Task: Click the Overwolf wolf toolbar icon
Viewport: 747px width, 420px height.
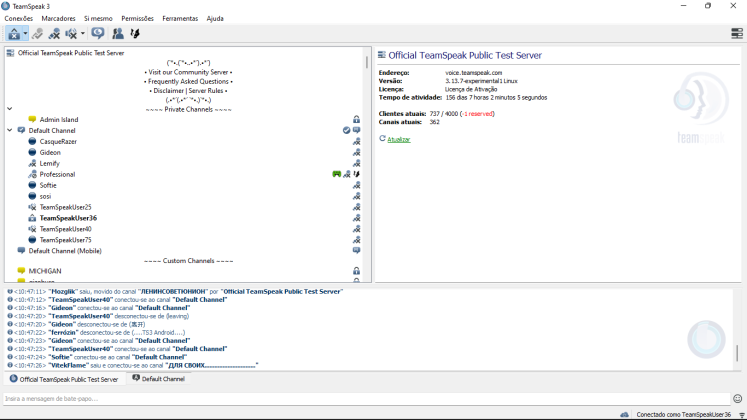Action: tap(135, 33)
